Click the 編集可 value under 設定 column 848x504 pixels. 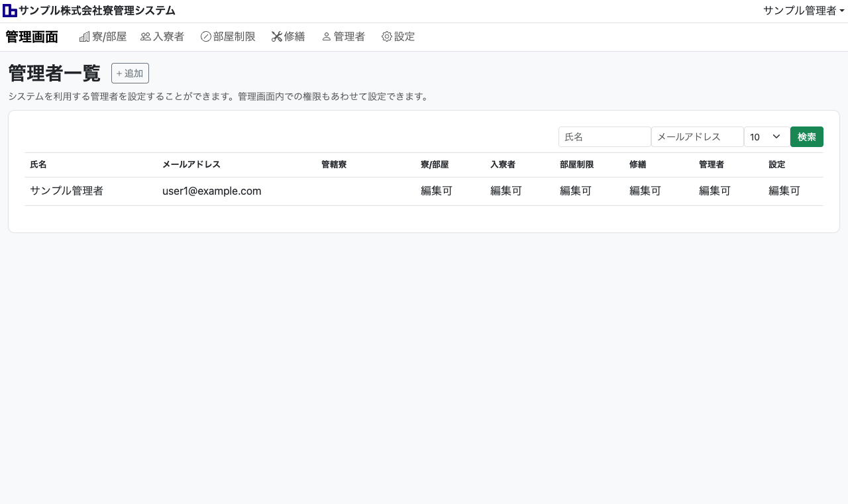[784, 191]
